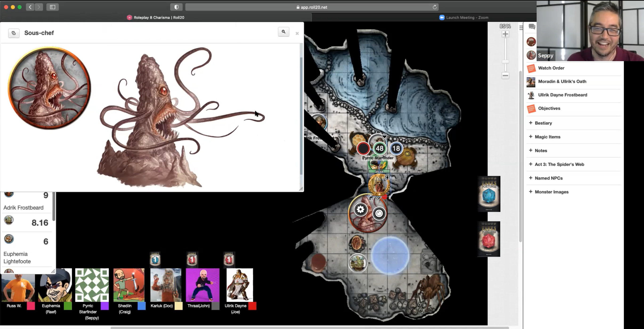Click the blue 18 bar bubble
Image resolution: width=644 pixels, height=329 pixels.
(x=396, y=149)
